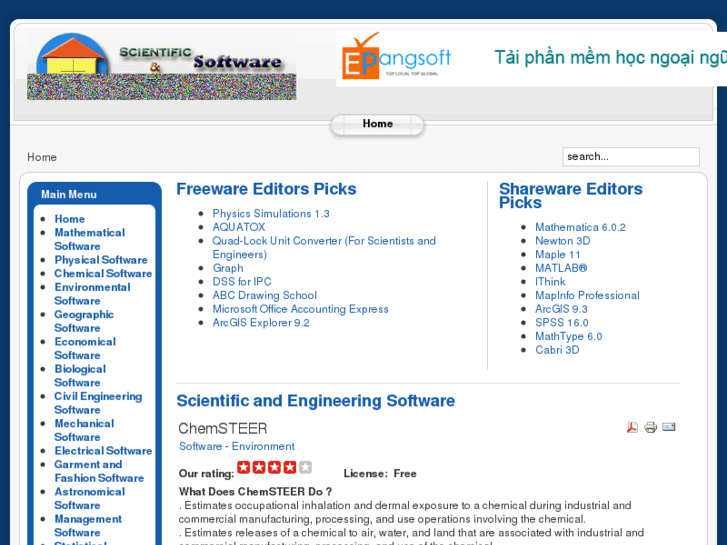The width and height of the screenshot is (727, 545).
Task: Click the star rating for ChemSTEER
Action: pyautogui.click(x=274, y=468)
